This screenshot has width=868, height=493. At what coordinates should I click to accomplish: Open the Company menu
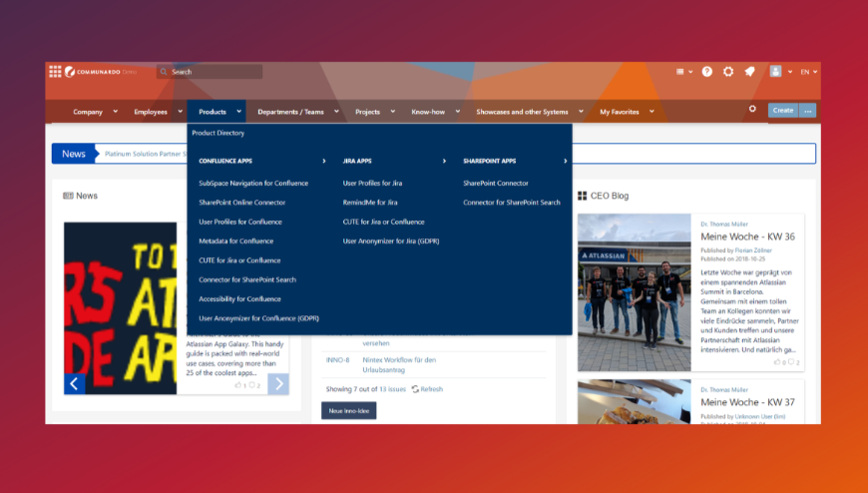(x=88, y=112)
